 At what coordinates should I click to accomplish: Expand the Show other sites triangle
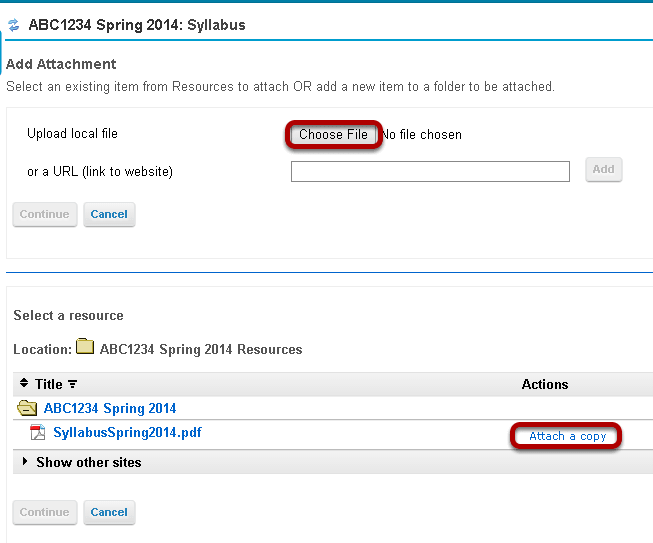pyautogui.click(x=25, y=461)
